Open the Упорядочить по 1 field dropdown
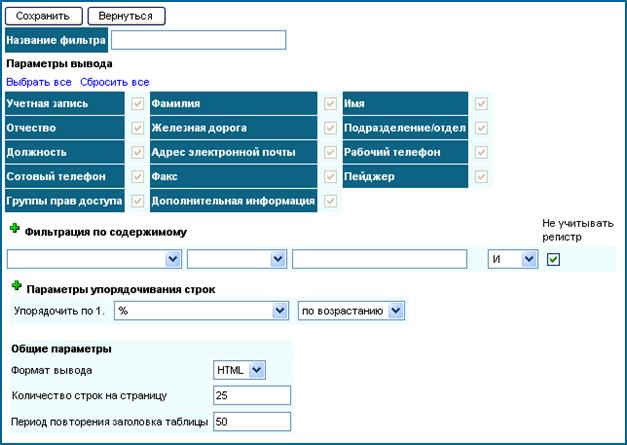This screenshot has width=627, height=445. click(201, 311)
